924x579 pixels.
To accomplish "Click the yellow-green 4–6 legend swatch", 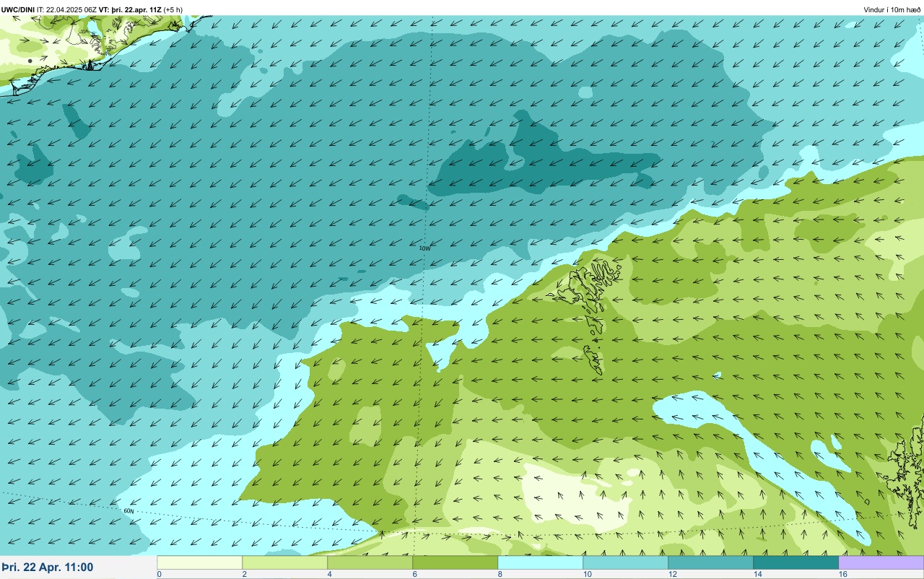I will tap(370, 562).
